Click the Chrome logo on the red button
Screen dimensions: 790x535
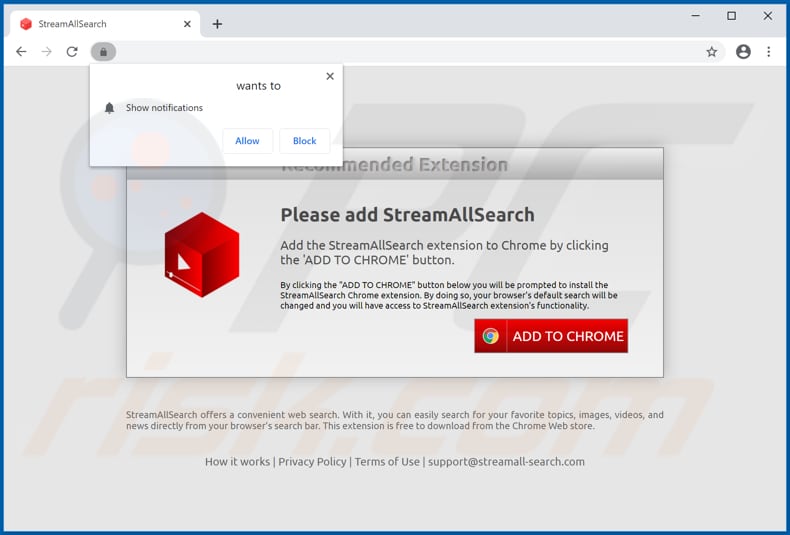490,336
